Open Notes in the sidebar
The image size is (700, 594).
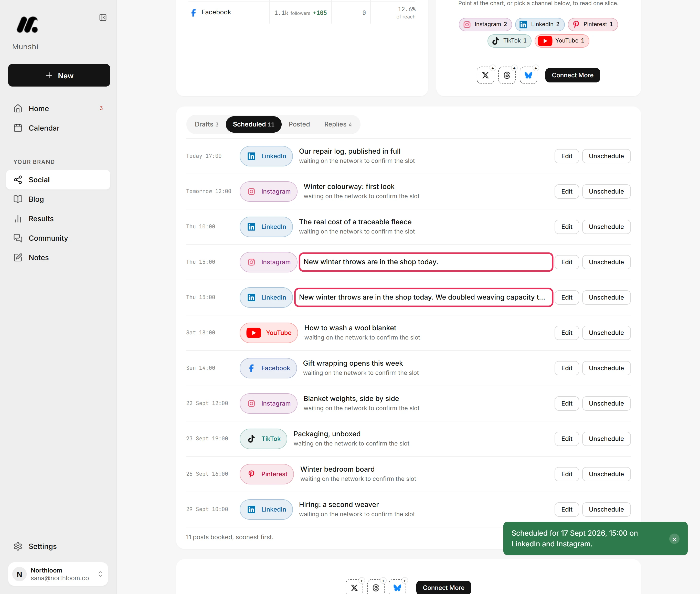tap(58, 258)
